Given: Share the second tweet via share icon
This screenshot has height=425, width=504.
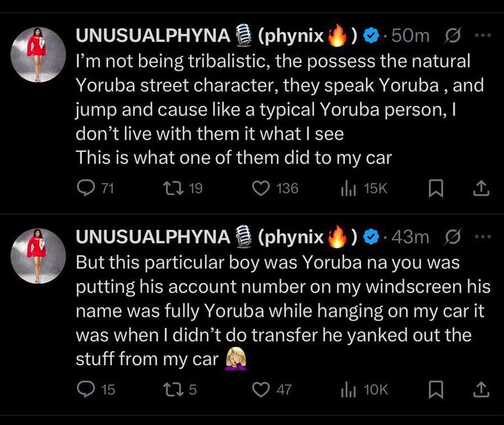Looking at the screenshot, I should point(480,390).
